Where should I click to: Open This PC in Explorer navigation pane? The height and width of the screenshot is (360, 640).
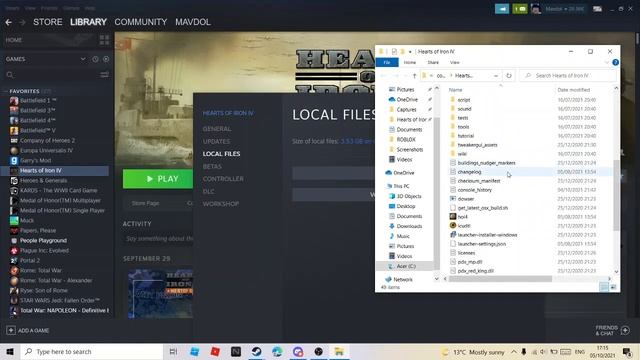coord(398,186)
